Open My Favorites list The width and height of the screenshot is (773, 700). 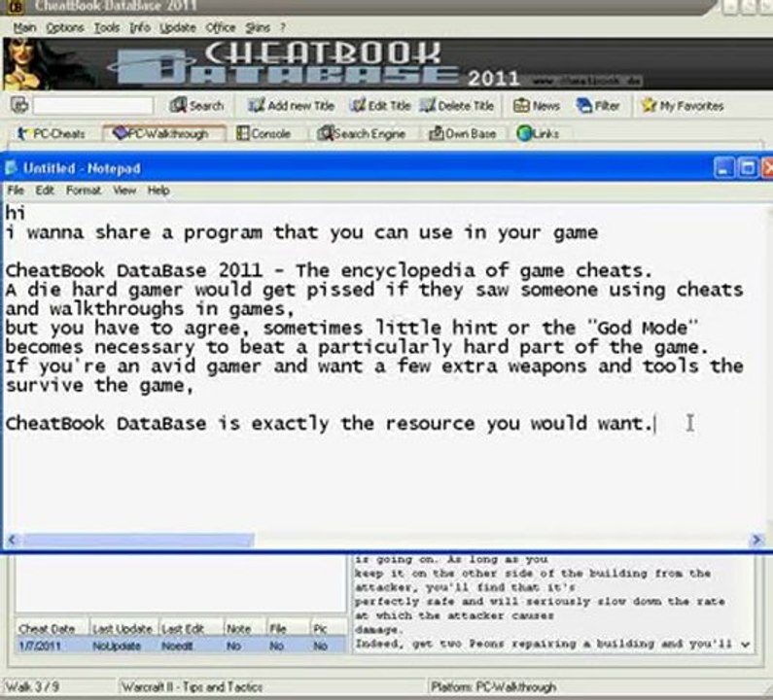[683, 105]
